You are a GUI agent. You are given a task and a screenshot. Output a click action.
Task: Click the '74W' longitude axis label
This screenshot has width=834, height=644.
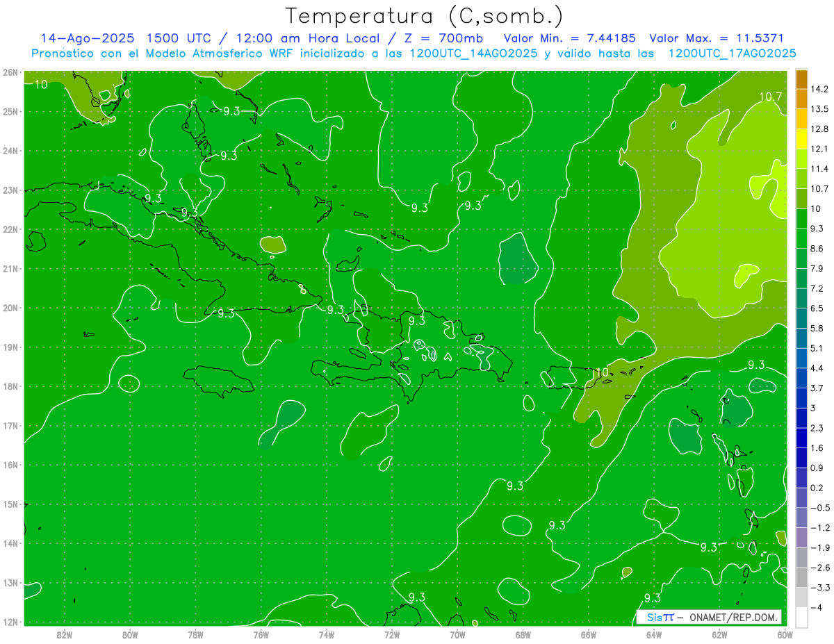point(327,634)
